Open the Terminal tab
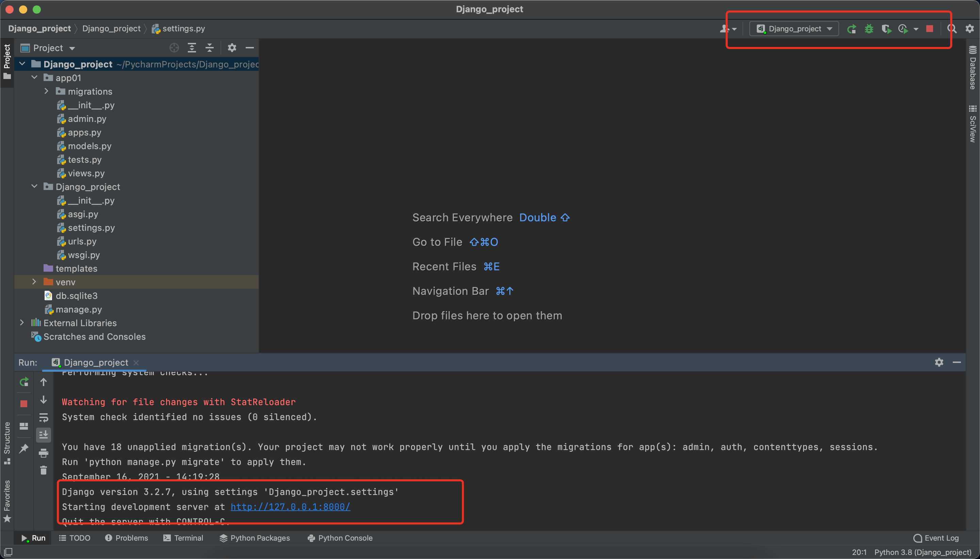Screen dimensions: 980x559 tap(183, 538)
